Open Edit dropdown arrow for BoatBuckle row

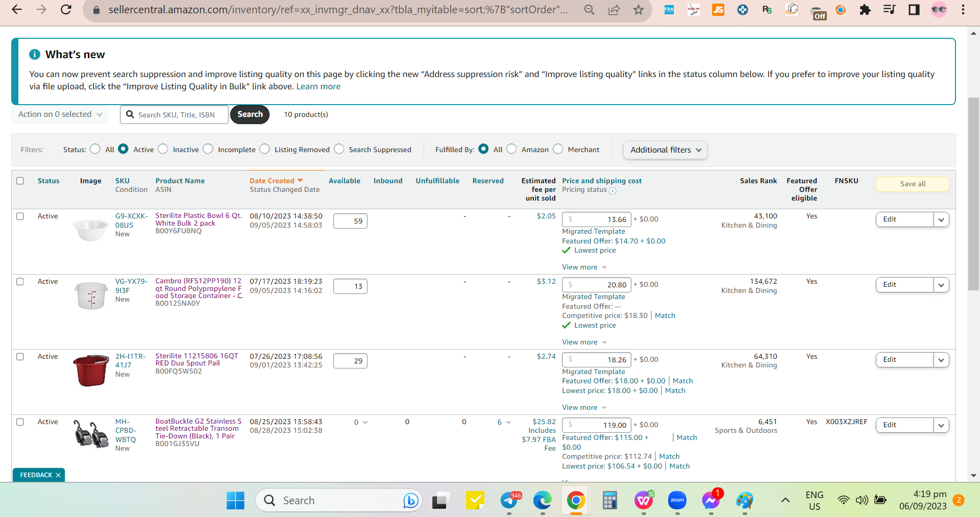[941, 425]
